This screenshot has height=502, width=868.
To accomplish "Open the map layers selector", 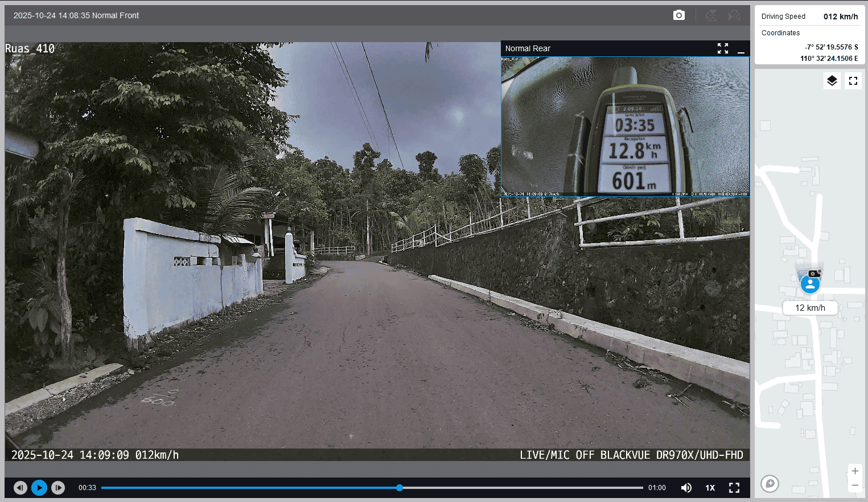I will pos(832,81).
